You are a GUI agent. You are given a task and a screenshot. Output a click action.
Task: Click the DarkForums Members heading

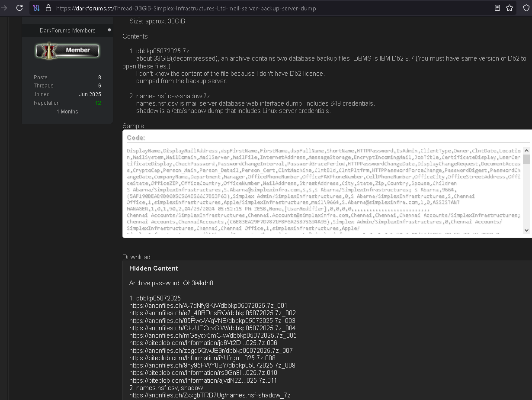coord(67,30)
